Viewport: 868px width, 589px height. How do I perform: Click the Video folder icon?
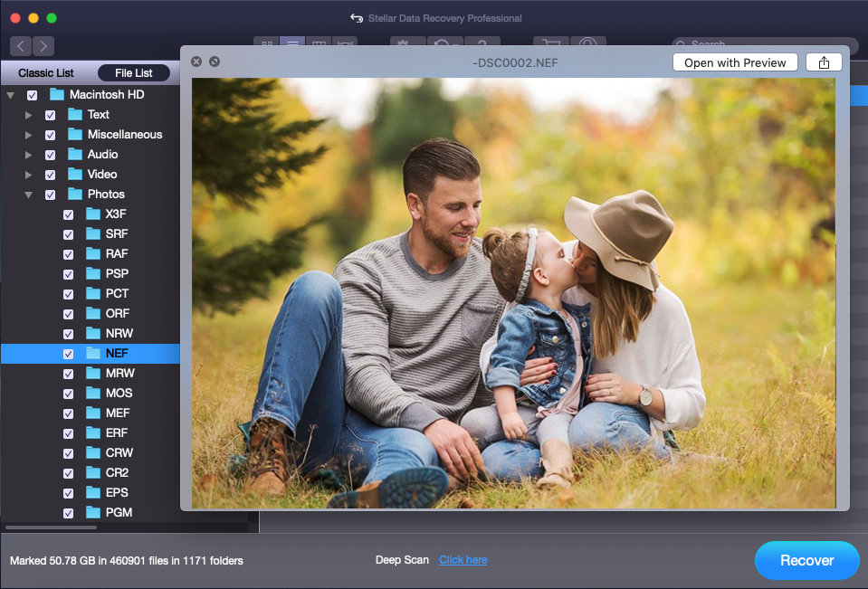pyautogui.click(x=75, y=175)
